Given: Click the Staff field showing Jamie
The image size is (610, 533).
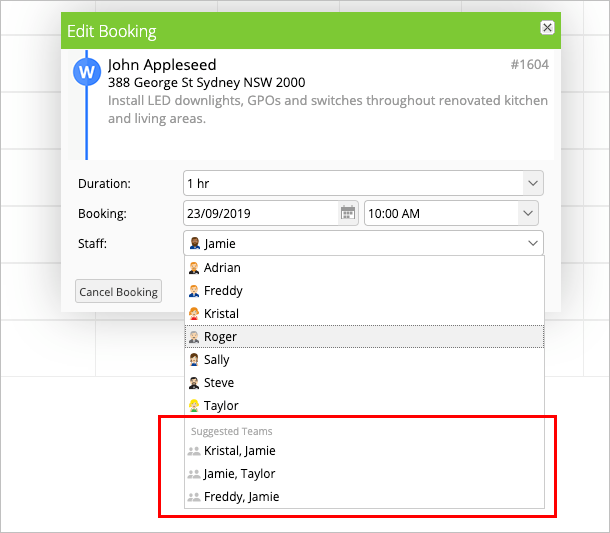Looking at the screenshot, I should coord(363,244).
